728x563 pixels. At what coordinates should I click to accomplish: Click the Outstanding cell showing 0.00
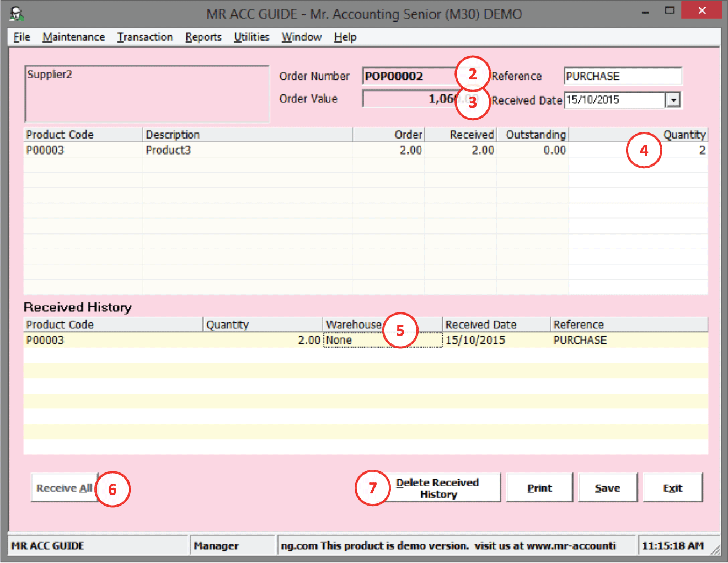click(x=533, y=150)
